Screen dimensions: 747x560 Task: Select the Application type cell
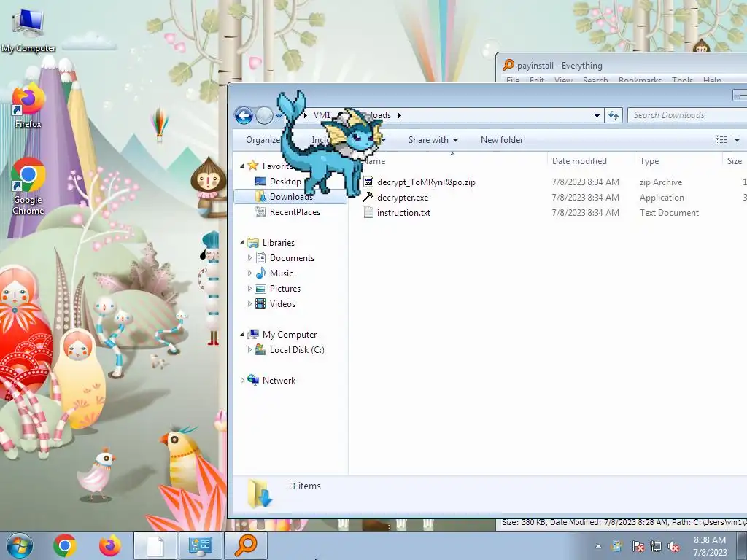click(662, 197)
